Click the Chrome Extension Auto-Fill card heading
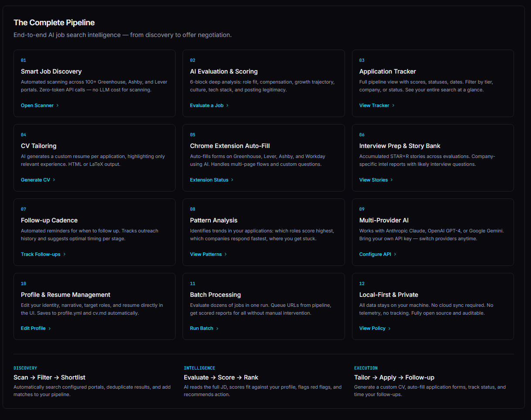The height and width of the screenshot is (420, 531). (x=230, y=146)
